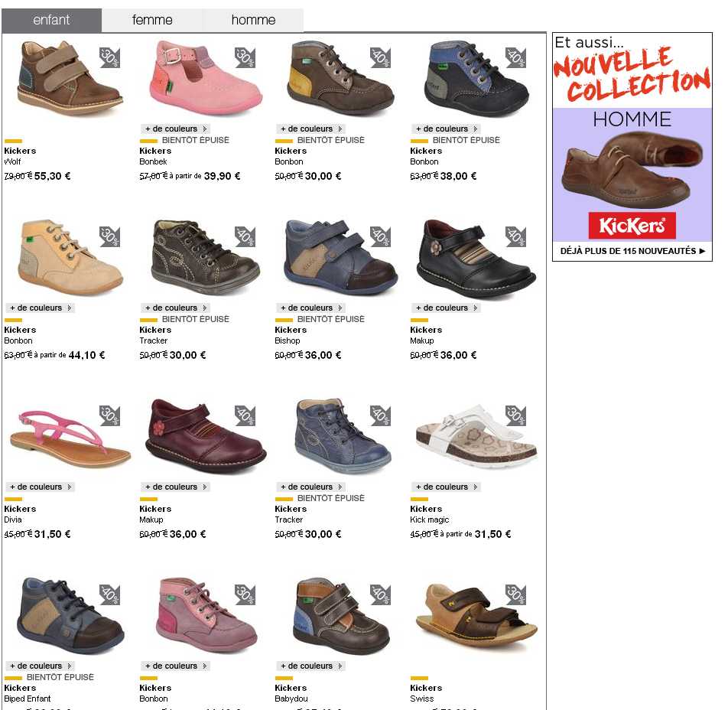Open the beige Bonbon boot thumbnail
The width and height of the screenshot is (728, 710).
(x=70, y=258)
